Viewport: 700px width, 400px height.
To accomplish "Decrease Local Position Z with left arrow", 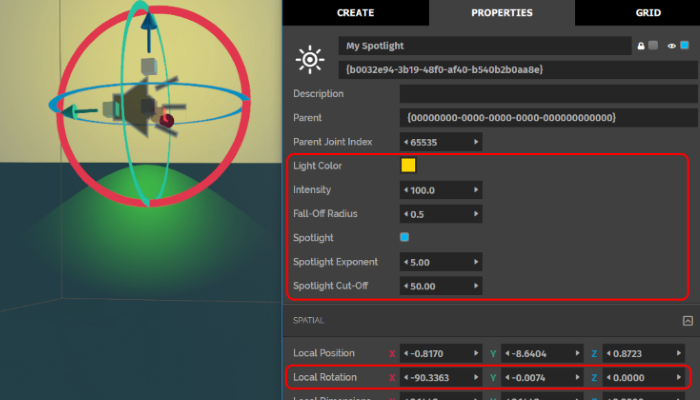I will (x=608, y=353).
